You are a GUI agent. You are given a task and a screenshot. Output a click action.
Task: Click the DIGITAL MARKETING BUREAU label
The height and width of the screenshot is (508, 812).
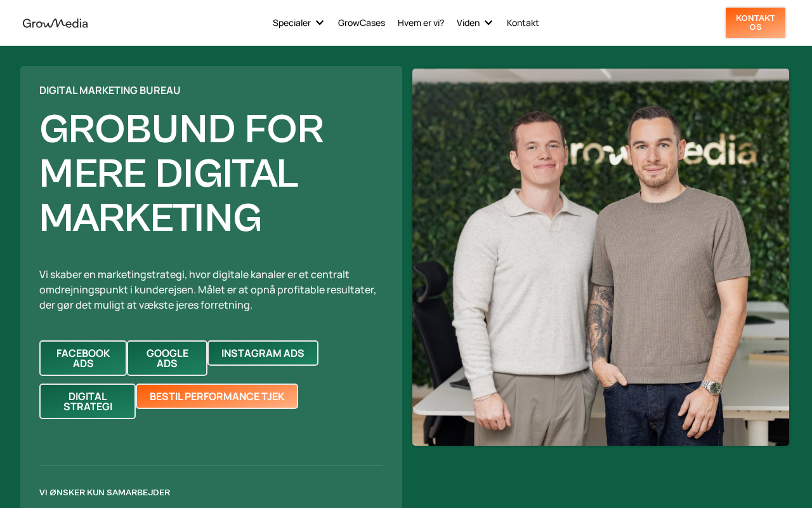[110, 90]
